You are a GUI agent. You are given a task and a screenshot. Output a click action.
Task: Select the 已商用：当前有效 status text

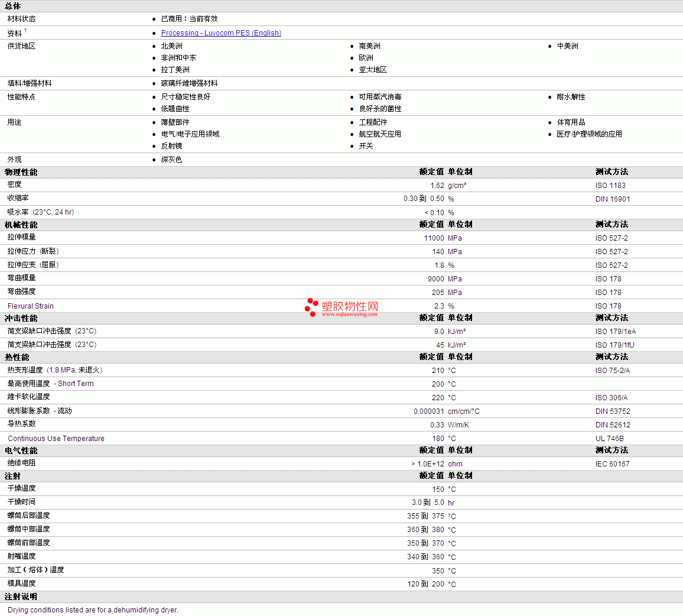click(190, 19)
